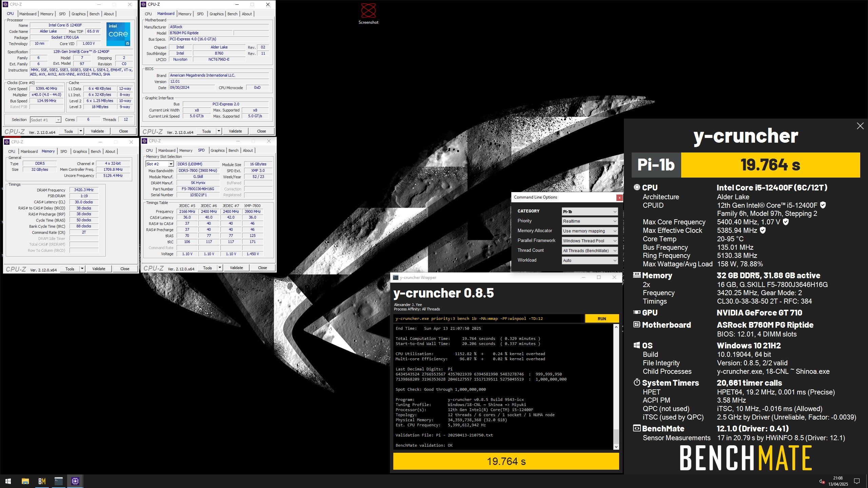Expand Tools arrow in CPU-Z SPD window
The width and height of the screenshot is (868, 488).
[x=220, y=268]
